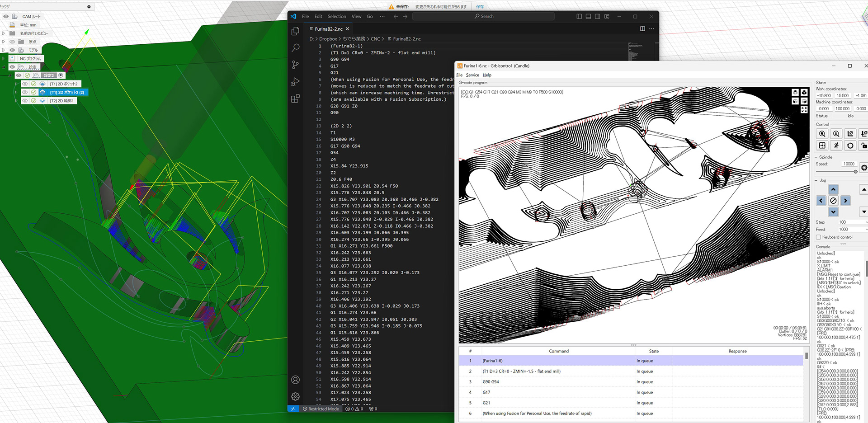This screenshot has width=868, height=423.
Task: Open Customize Layout icon in VS Code
Action: [x=607, y=16]
